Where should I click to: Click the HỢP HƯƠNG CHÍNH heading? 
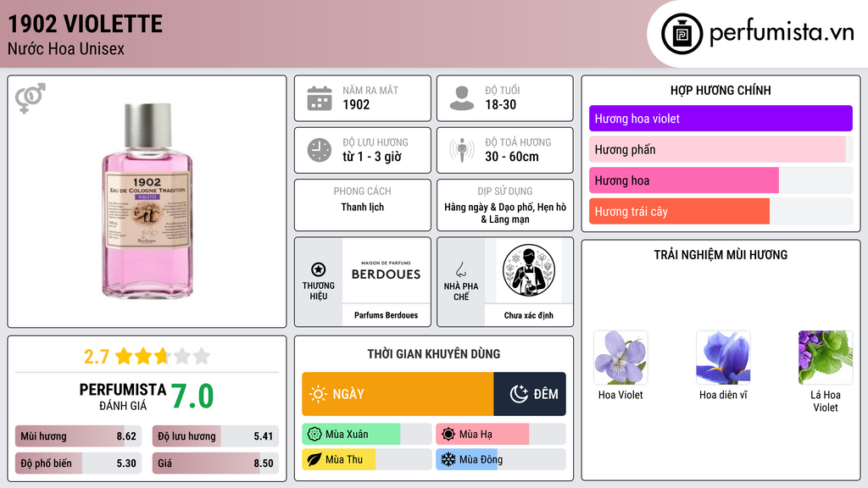tap(721, 90)
